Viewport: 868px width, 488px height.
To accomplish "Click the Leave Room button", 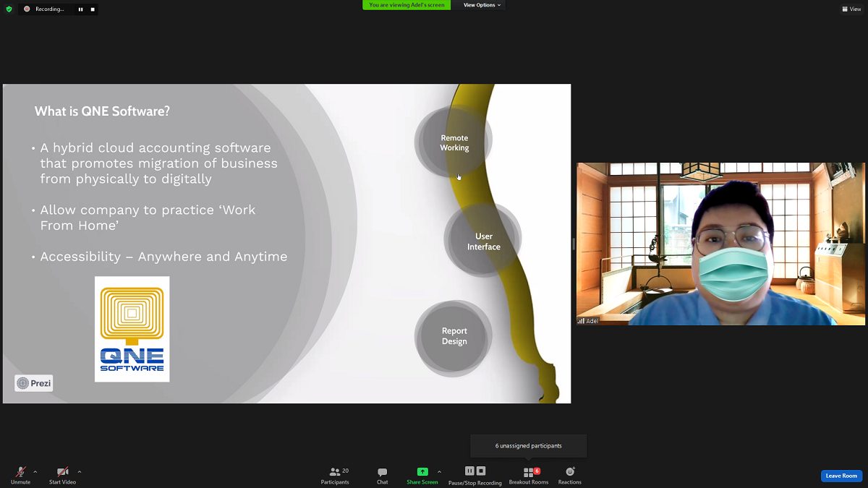I will [x=841, y=476].
